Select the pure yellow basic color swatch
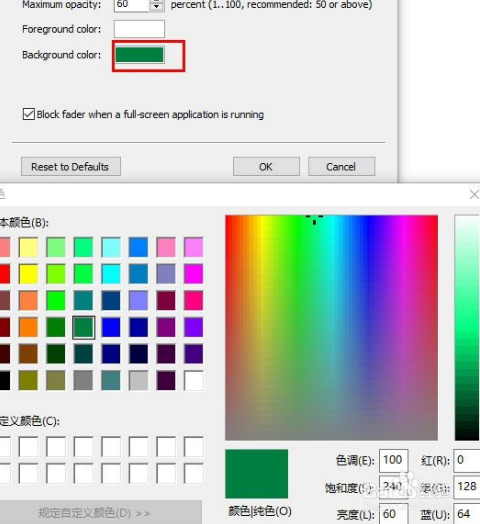This screenshot has width=480, height=524. coord(28,274)
